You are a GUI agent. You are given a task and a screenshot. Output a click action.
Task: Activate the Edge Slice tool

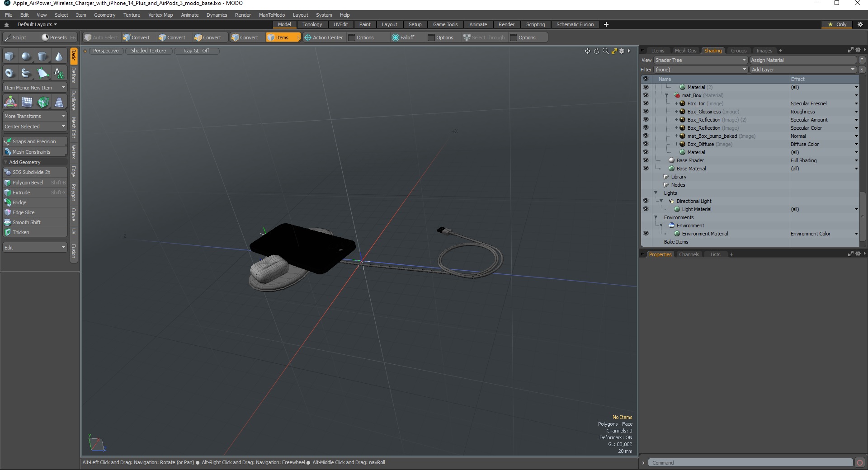click(35, 212)
